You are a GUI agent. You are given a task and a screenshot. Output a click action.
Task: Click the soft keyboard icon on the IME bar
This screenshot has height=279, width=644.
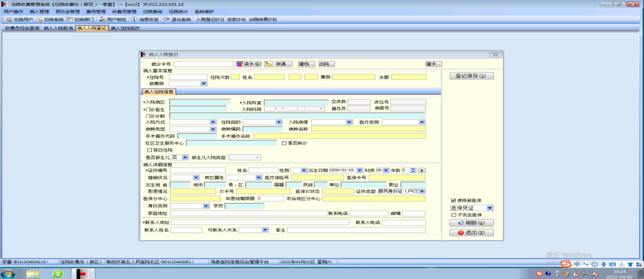pyautogui.click(x=612, y=264)
